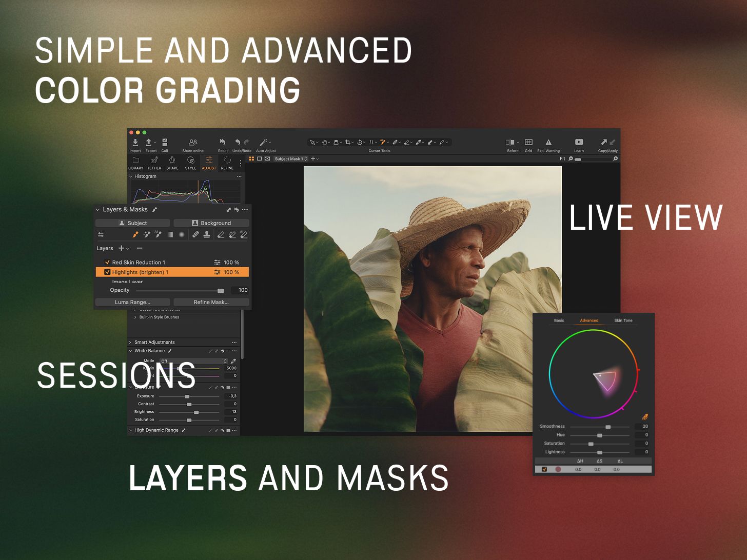Click the Auto Adjust magic wand

[x=264, y=143]
